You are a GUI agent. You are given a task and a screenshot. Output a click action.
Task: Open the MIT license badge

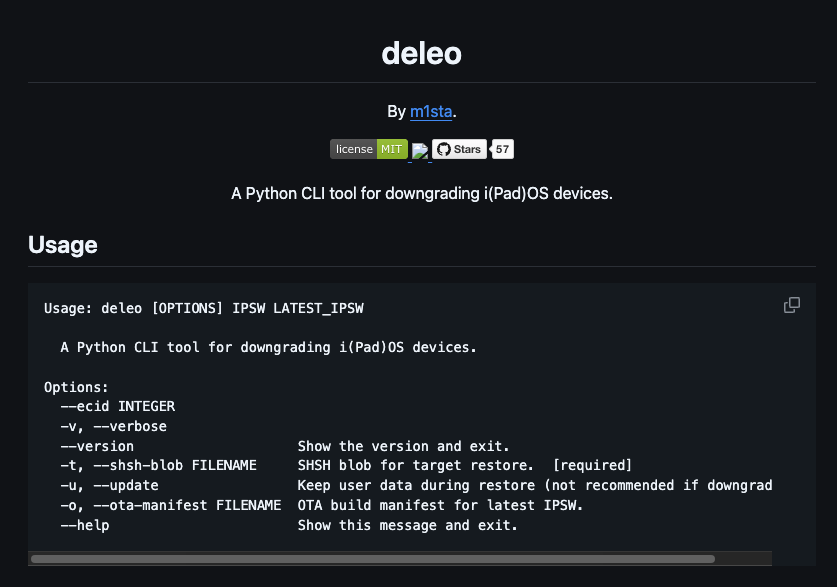(x=368, y=150)
